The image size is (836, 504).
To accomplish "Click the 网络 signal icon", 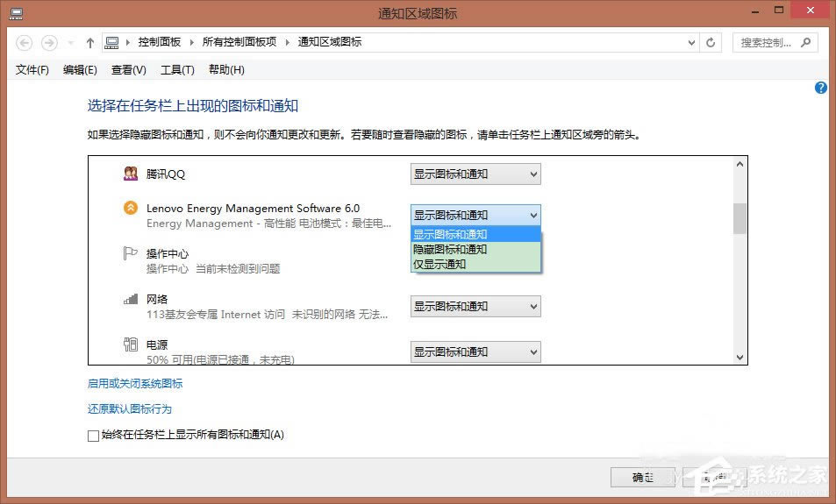I will click(131, 299).
